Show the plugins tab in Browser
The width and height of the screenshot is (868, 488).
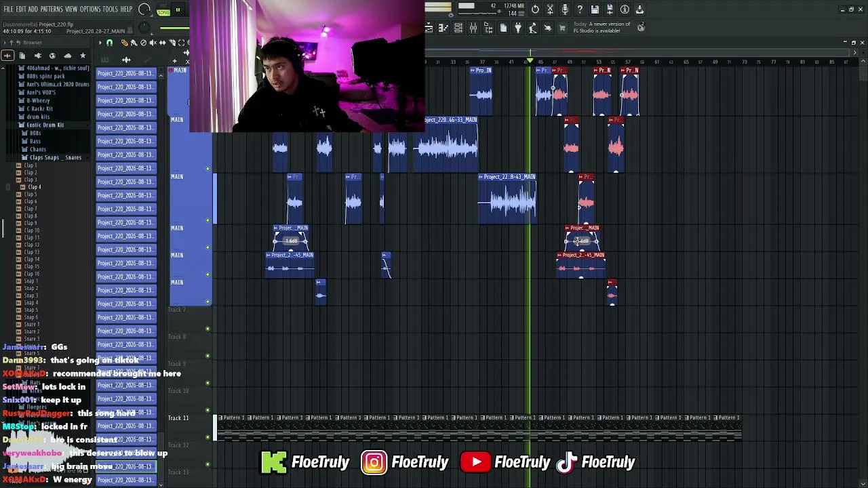tap(37, 56)
